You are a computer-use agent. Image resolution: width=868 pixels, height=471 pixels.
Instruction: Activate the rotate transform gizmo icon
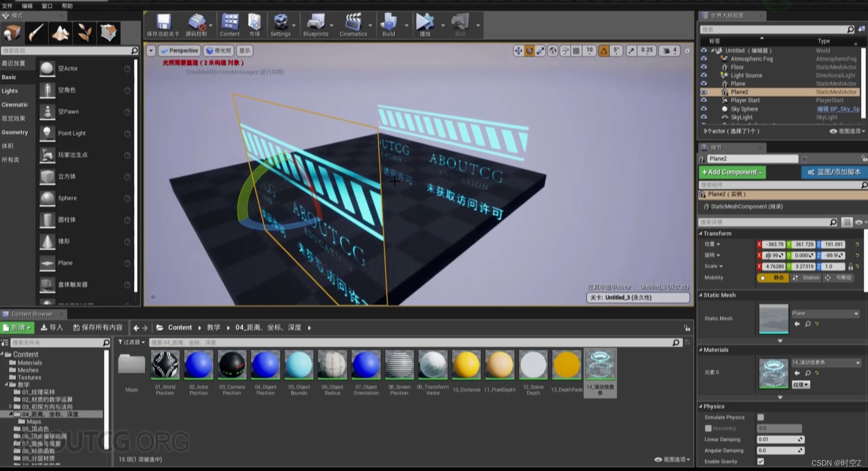tap(529, 51)
